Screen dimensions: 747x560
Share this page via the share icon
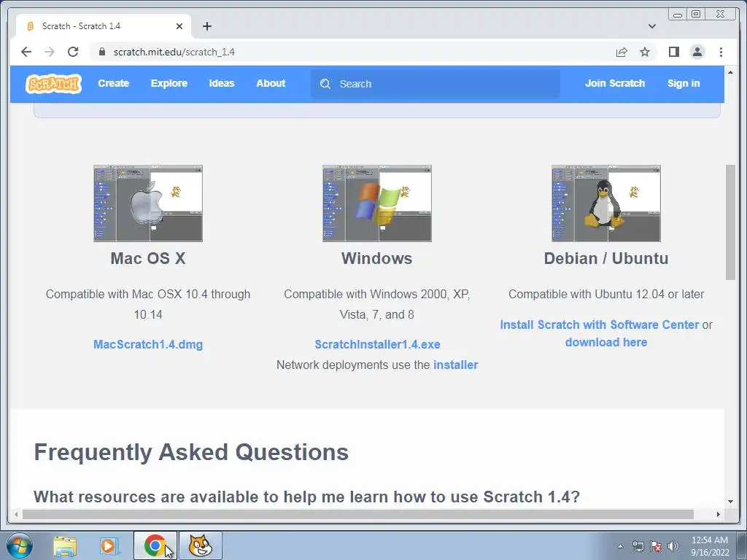[622, 52]
